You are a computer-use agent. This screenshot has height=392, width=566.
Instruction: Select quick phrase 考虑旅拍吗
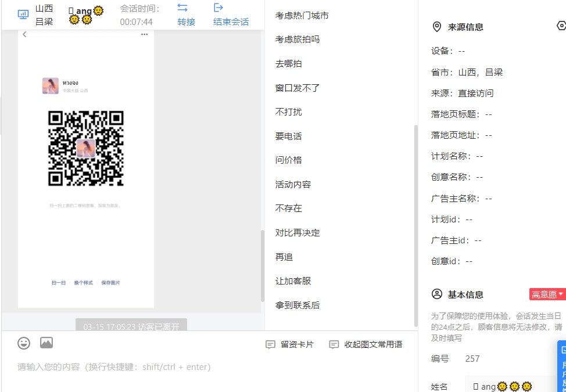pos(298,39)
